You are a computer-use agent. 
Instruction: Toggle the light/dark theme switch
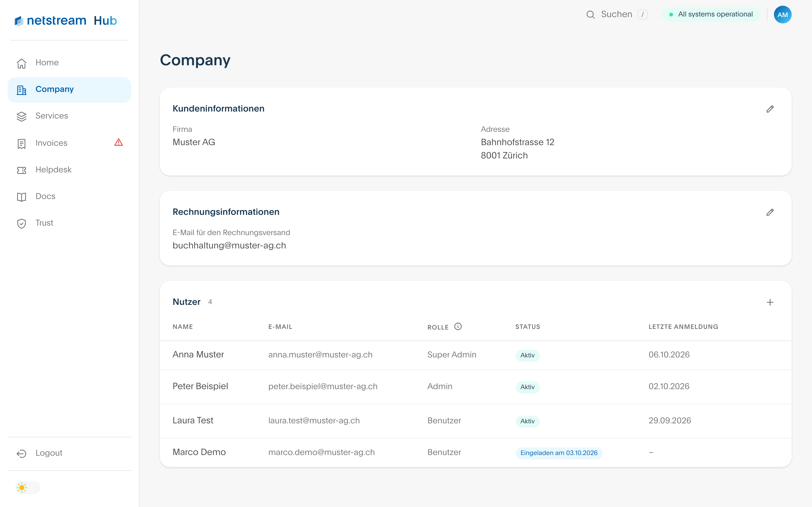click(x=28, y=487)
